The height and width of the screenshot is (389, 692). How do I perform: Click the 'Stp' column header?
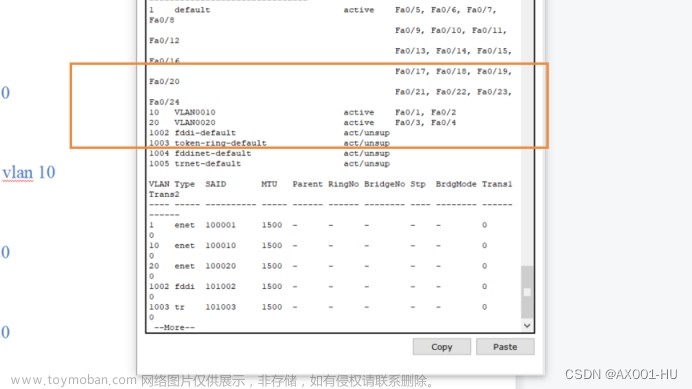(x=418, y=184)
